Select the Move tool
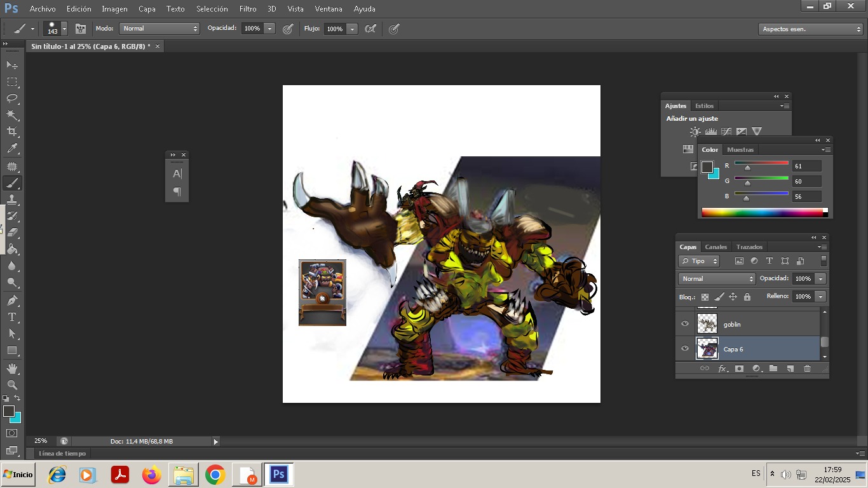 [12, 65]
